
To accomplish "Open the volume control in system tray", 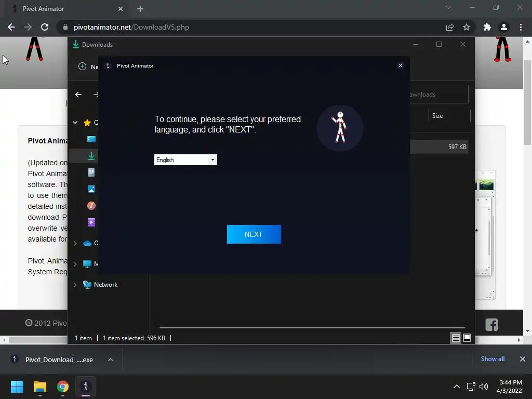I will tap(484, 387).
